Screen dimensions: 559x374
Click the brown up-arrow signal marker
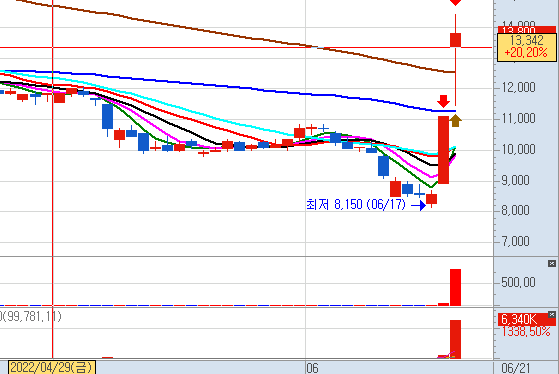click(x=455, y=121)
